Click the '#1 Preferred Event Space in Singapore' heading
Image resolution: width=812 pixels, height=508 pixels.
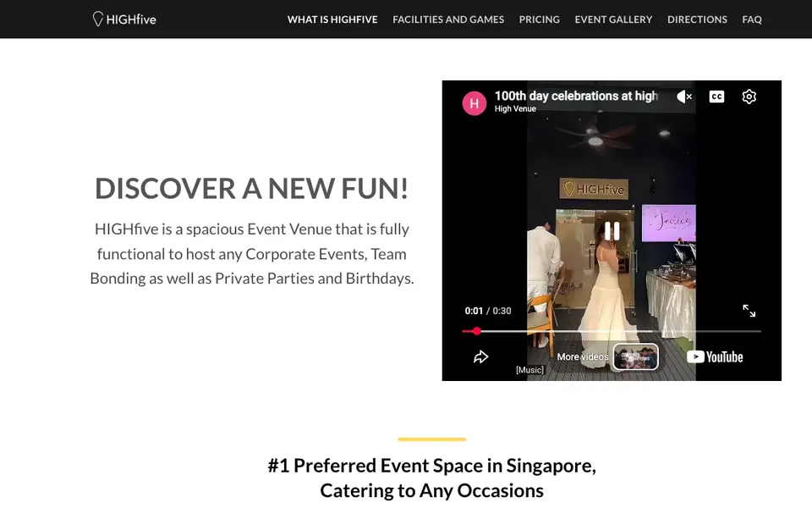tap(432, 478)
